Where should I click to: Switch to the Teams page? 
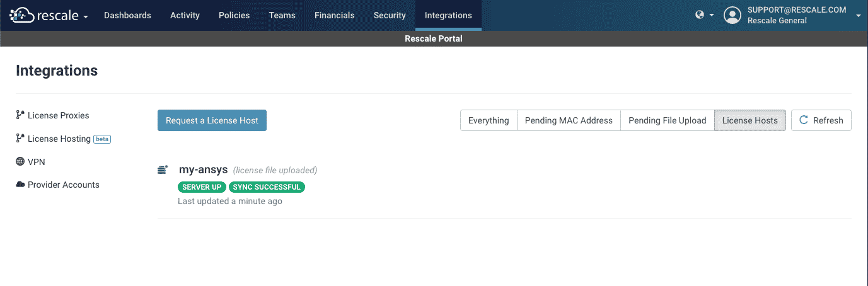282,15
